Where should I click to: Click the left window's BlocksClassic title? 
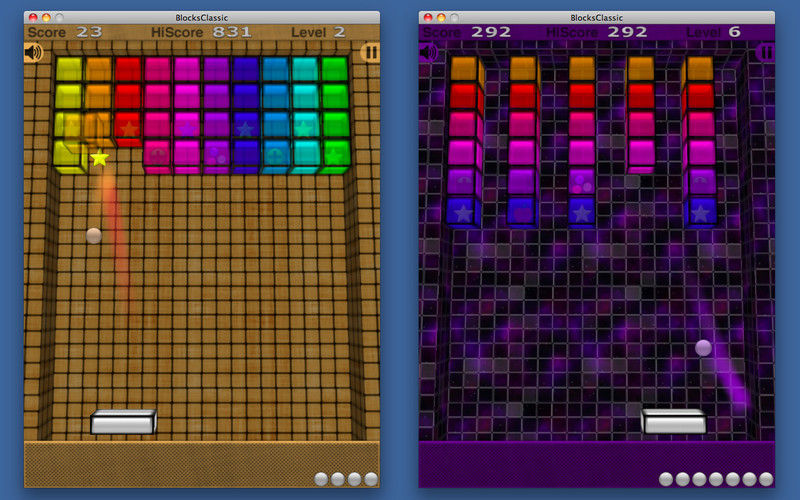pos(202,17)
